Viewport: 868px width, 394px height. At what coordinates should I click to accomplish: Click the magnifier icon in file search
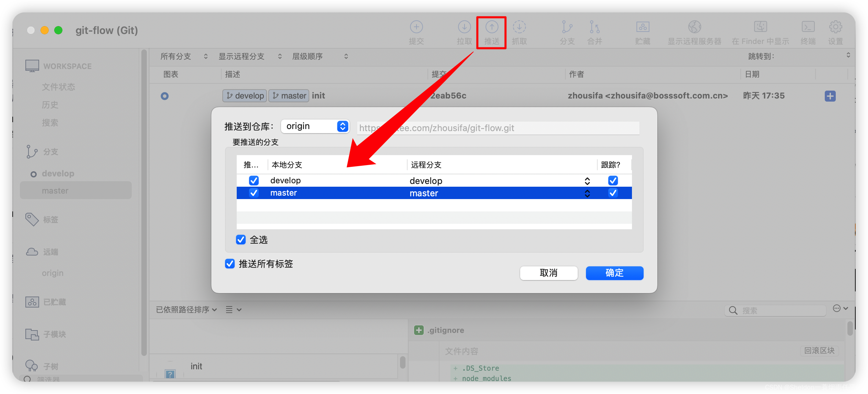733,311
